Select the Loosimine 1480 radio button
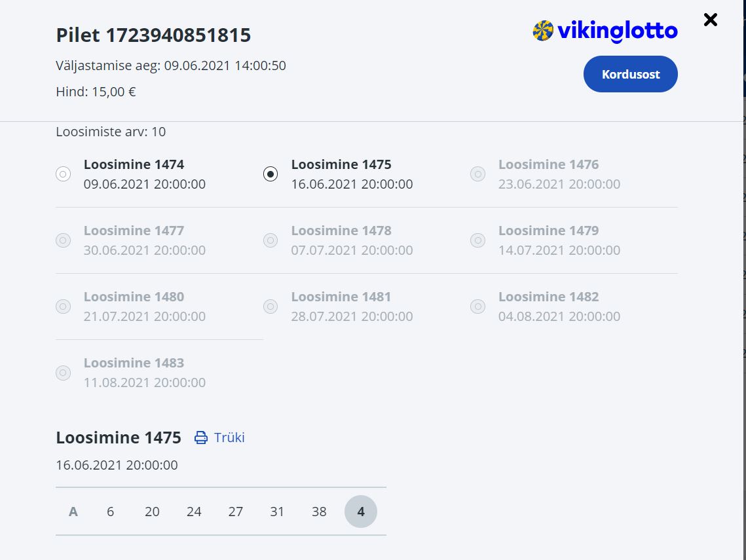This screenshot has height=560, width=746. click(64, 307)
